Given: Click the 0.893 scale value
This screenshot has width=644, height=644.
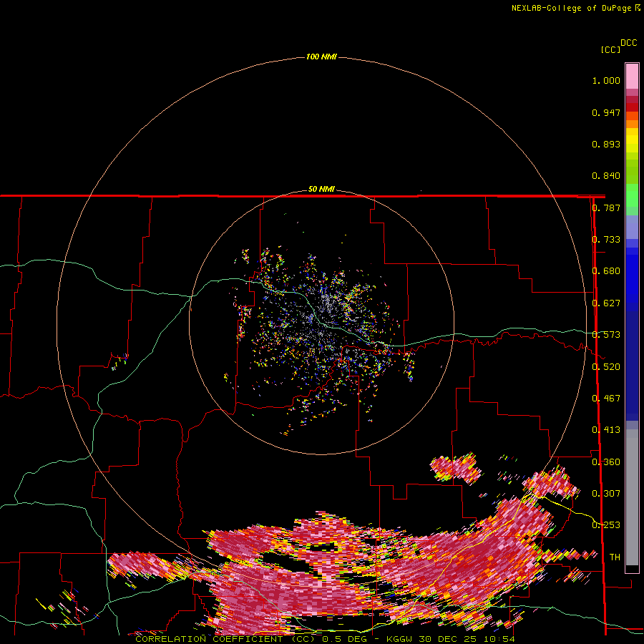Looking at the screenshot, I should coord(606,144).
